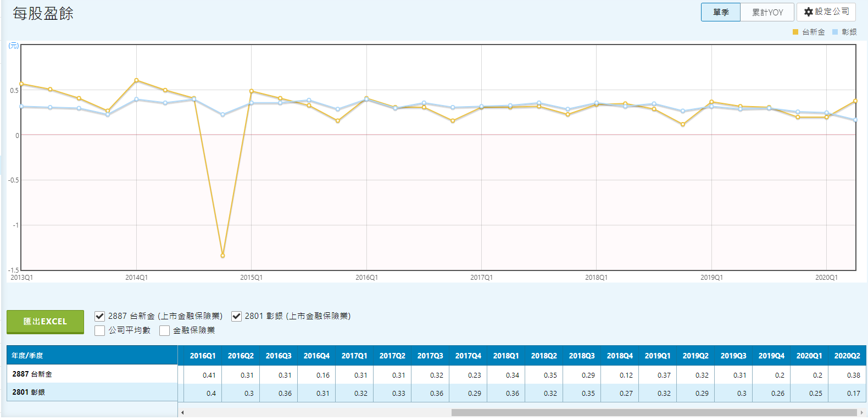The image size is (868, 420).
Task: Select the last 台新金 point on chart
Action: [x=855, y=101]
